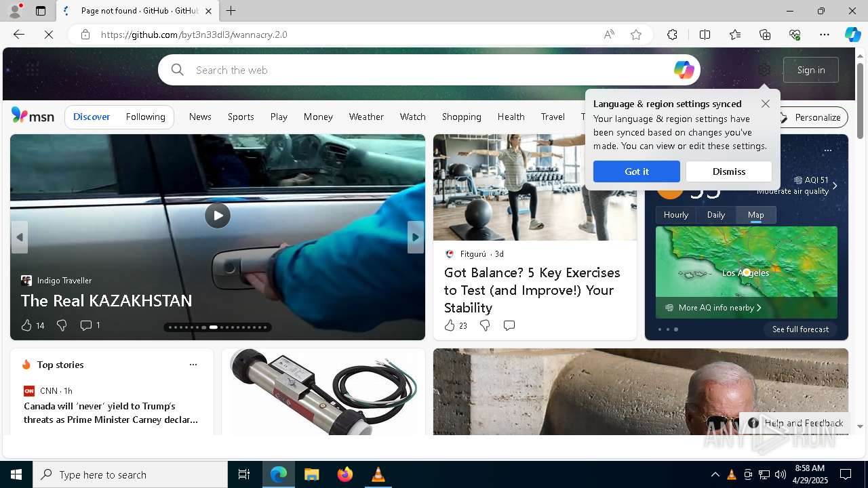
Task: Click the Sign in button
Action: click(x=811, y=70)
